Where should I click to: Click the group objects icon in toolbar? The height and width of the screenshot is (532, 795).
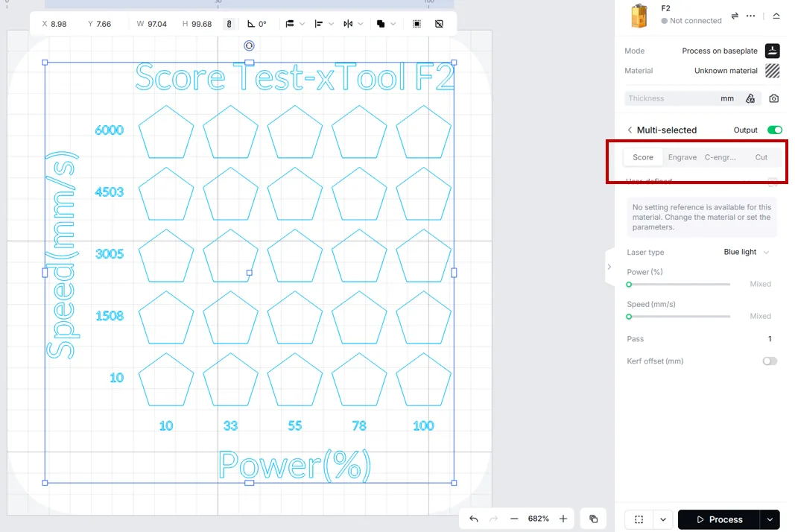tap(416, 24)
